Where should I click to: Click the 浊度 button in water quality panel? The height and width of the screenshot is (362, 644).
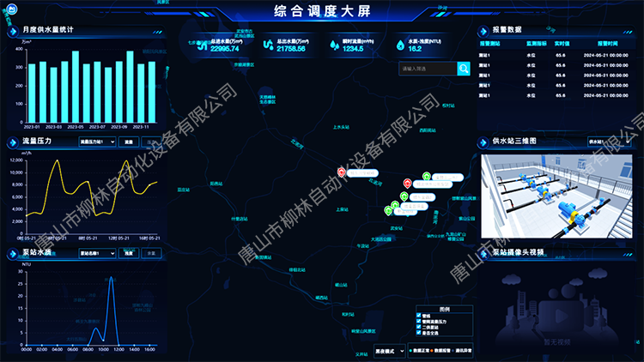click(x=128, y=254)
